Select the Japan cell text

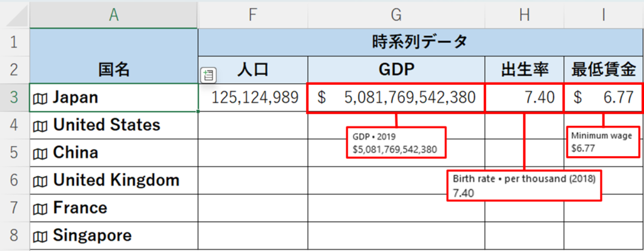click(x=75, y=98)
